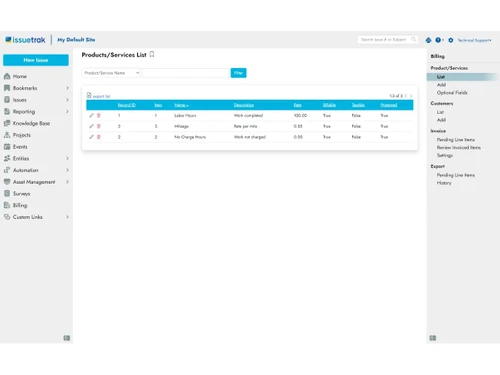The height and width of the screenshot is (375, 500).
Task: Click the New Issue button
Action: [36, 60]
